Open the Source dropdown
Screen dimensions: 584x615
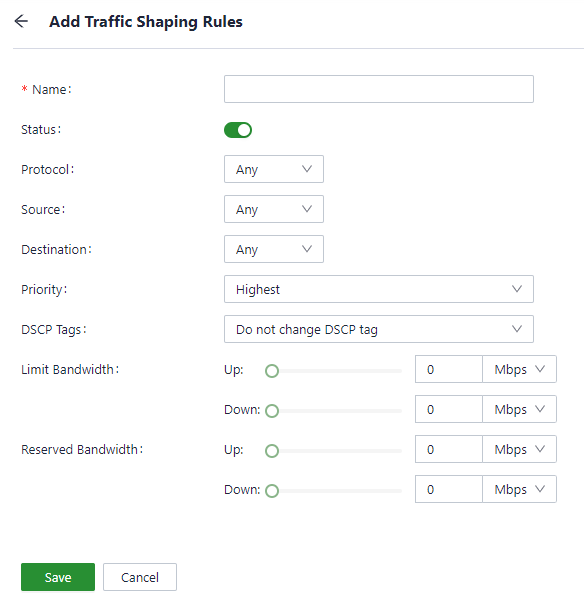pos(274,209)
